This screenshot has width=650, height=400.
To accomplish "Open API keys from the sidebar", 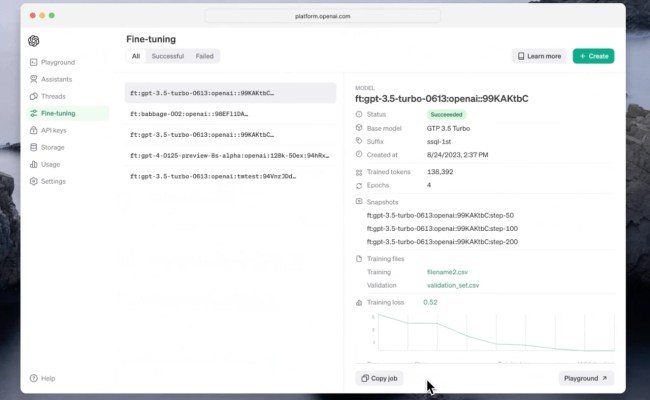I will pos(68,130).
